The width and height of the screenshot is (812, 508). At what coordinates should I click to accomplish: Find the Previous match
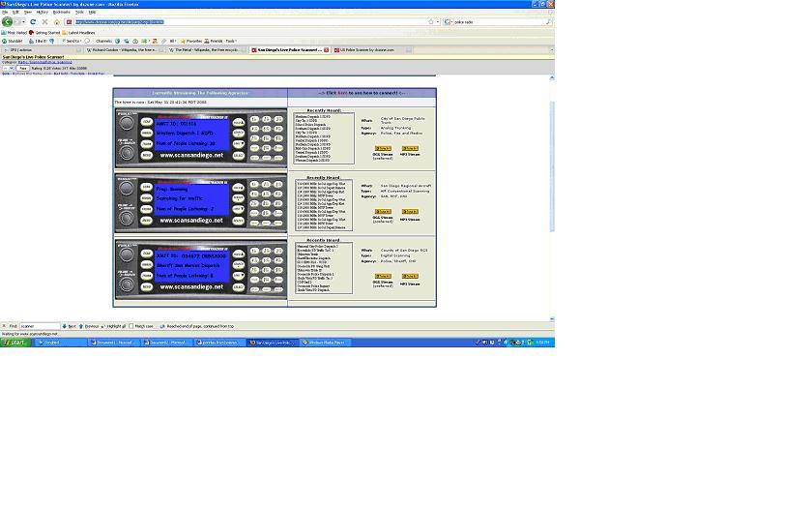(x=89, y=326)
